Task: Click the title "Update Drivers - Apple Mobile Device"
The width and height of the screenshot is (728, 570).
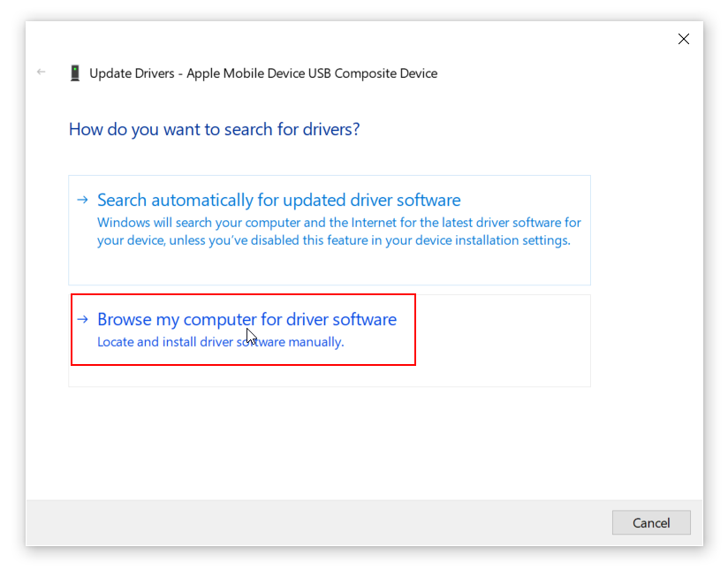Action: pos(265,72)
